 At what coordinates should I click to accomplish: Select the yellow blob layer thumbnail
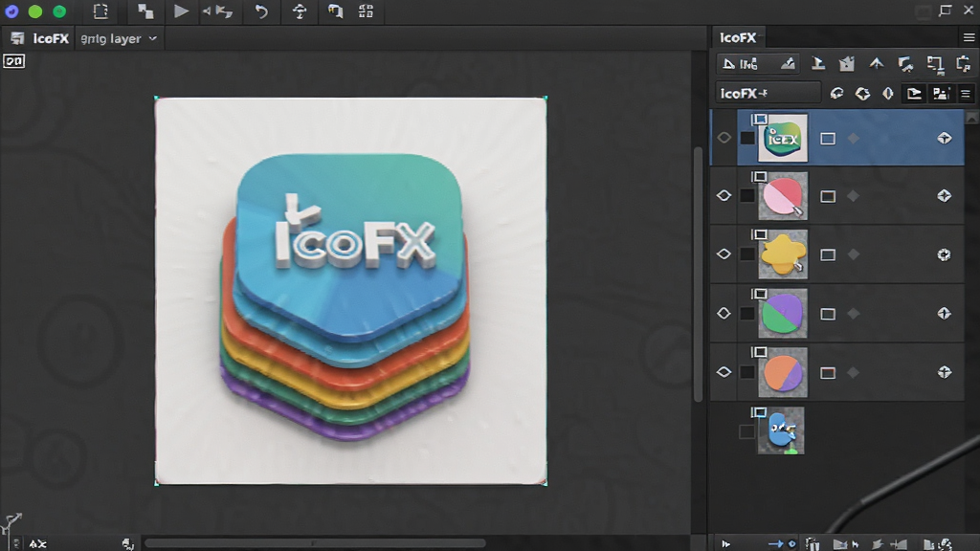(783, 254)
